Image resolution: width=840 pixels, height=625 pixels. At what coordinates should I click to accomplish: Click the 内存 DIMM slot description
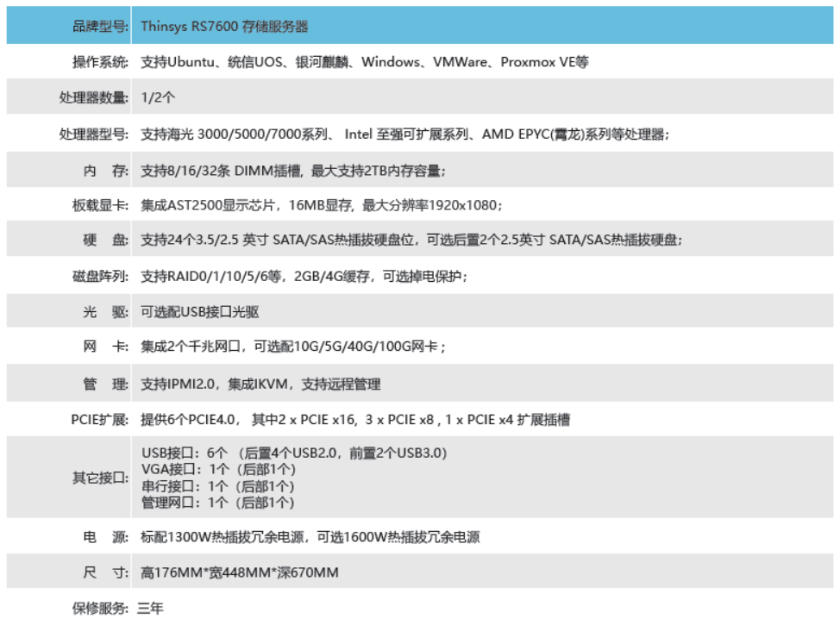pyautogui.click(x=292, y=170)
